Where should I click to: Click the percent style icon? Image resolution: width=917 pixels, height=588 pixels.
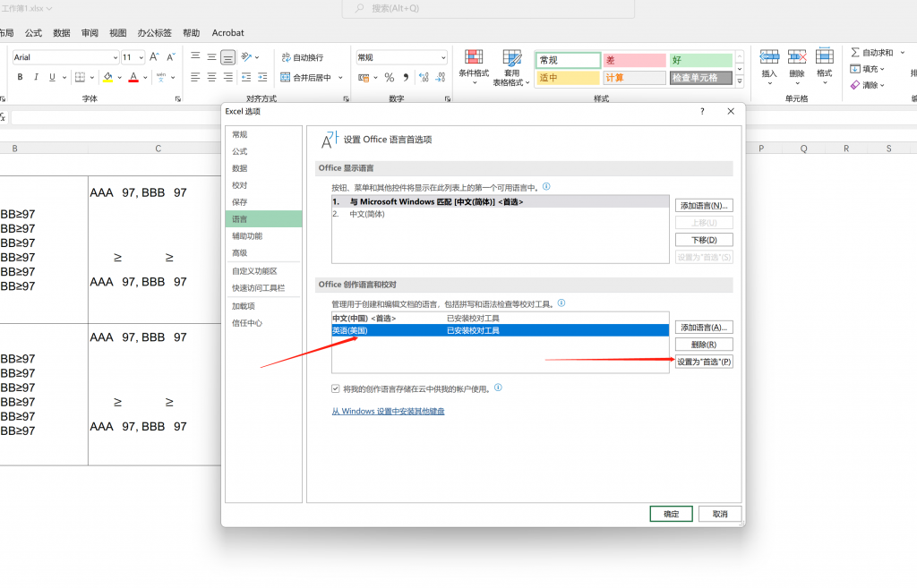click(390, 78)
